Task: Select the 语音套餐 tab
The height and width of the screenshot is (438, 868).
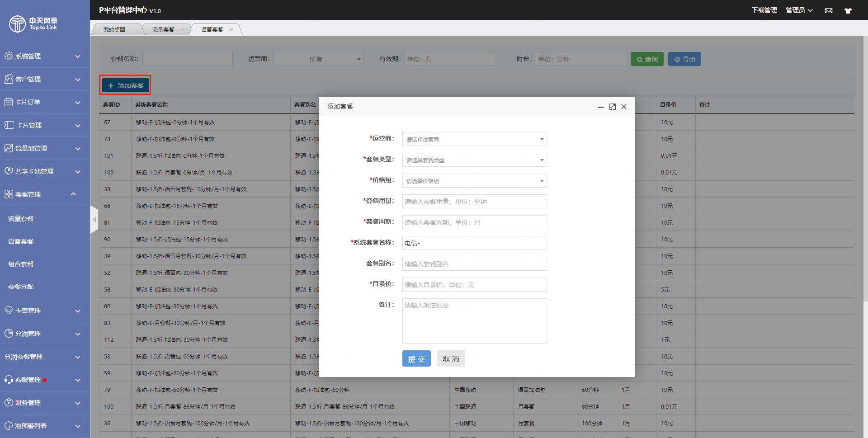Action: pos(212,30)
